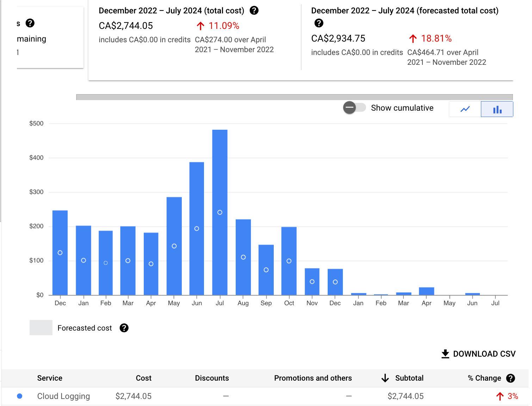Click the 11.09% change figure

[224, 26]
